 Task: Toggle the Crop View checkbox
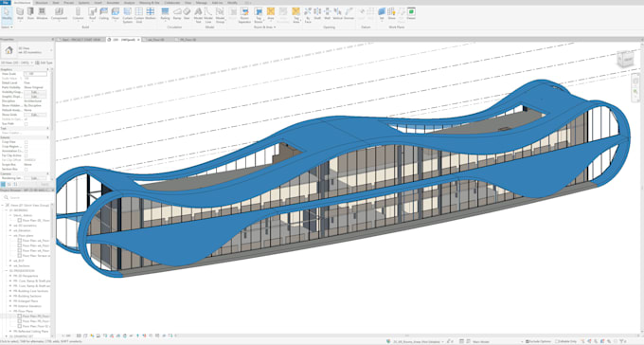click(26, 142)
